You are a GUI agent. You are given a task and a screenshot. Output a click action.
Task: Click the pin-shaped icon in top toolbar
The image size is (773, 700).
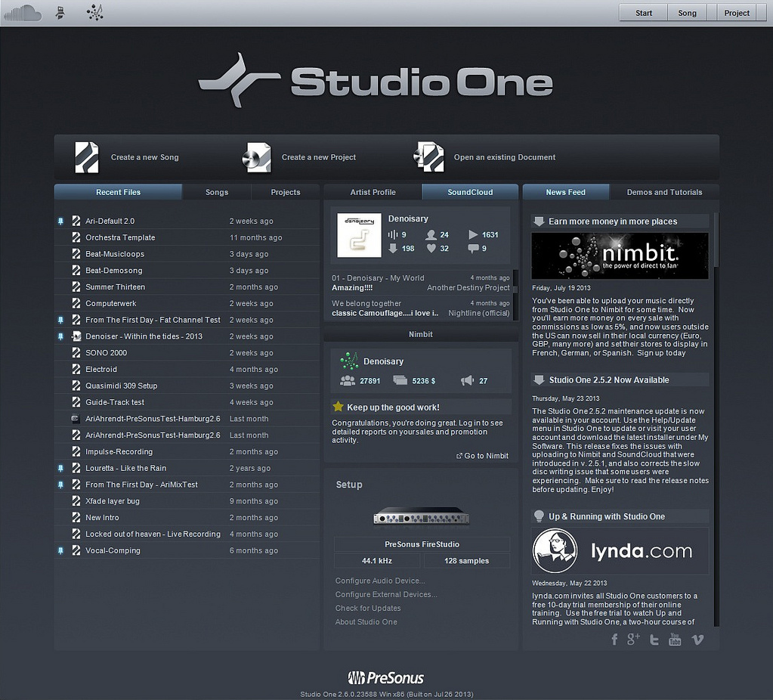point(60,13)
